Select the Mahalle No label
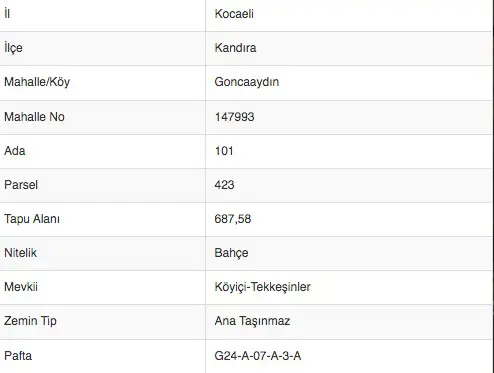This screenshot has width=494, height=373. pos(34,117)
